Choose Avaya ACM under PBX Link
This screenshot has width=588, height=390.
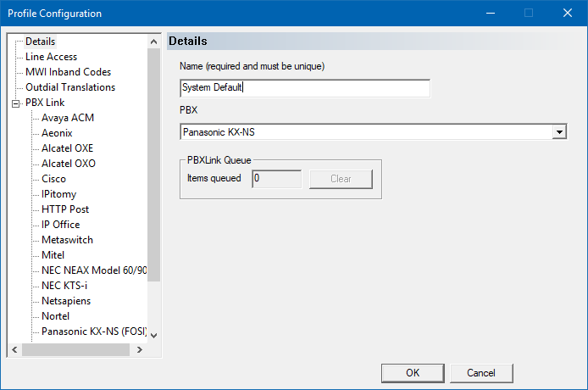(x=68, y=118)
